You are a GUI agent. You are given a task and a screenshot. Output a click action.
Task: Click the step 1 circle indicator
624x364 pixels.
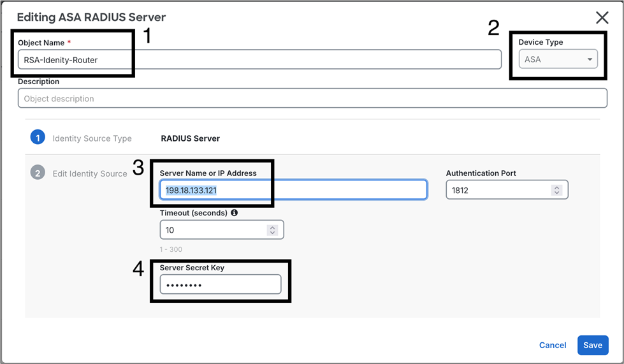click(x=38, y=138)
